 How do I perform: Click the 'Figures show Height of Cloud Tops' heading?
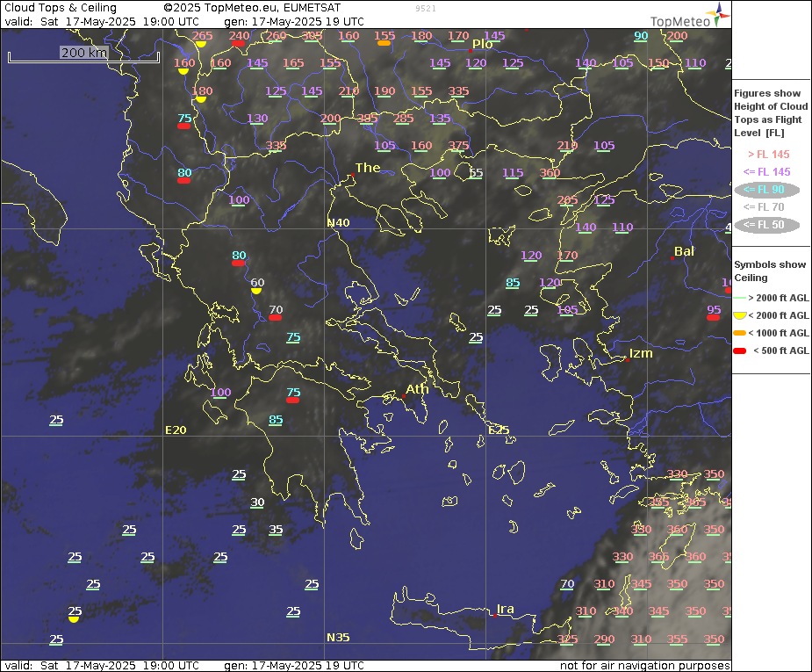(771, 113)
